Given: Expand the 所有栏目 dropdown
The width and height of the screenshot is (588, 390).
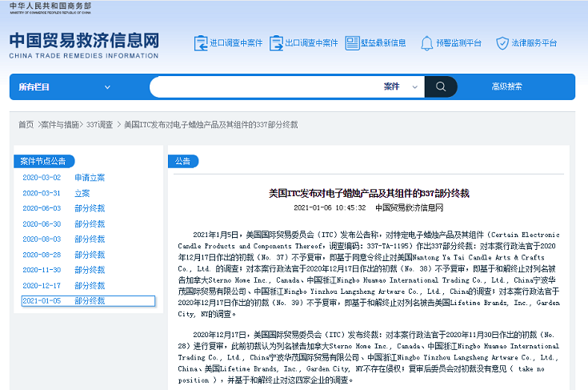Looking at the screenshot, I should [x=65, y=87].
